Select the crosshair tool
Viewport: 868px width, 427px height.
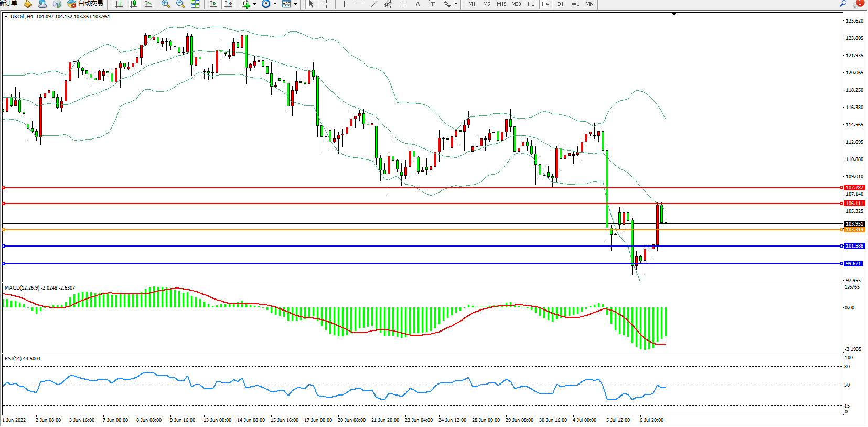(326, 4)
